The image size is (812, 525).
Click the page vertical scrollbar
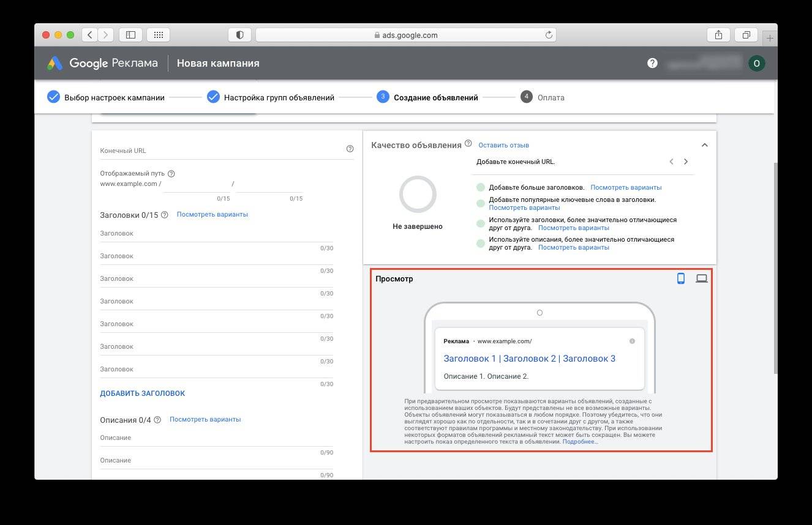pos(775,269)
